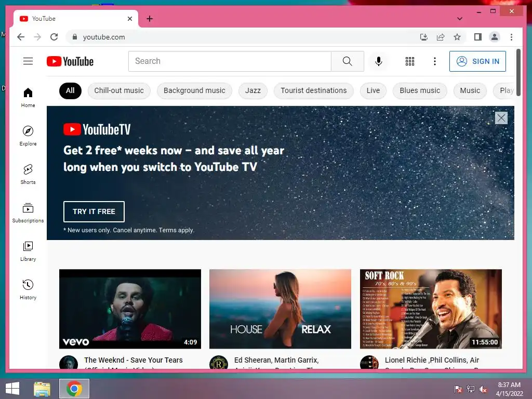Select the All filter chip
This screenshot has height=399, width=532.
coord(70,90)
